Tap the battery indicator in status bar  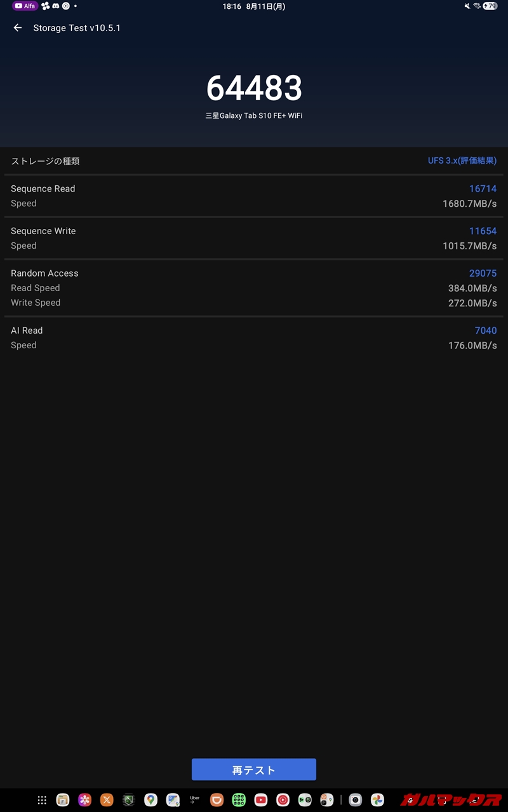pyautogui.click(x=490, y=6)
